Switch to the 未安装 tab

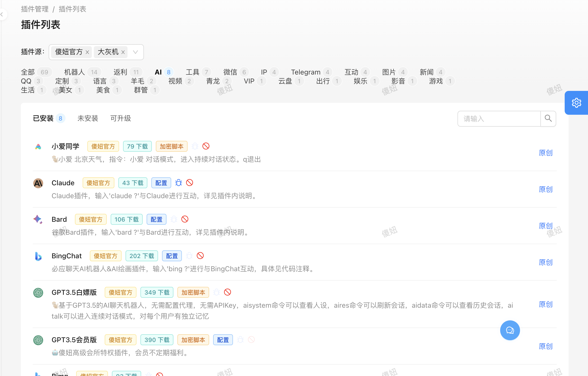tap(88, 118)
